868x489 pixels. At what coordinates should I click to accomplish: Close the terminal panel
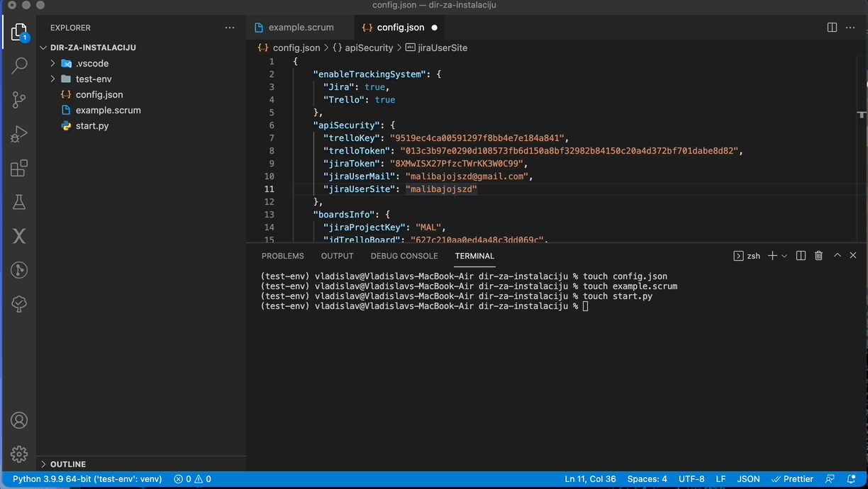[853, 256]
